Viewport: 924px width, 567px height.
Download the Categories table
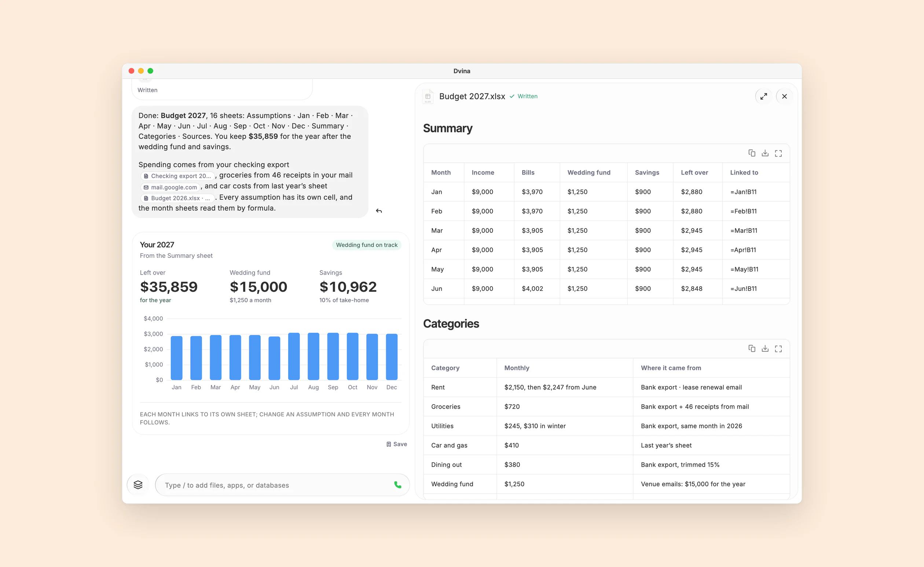(x=765, y=349)
